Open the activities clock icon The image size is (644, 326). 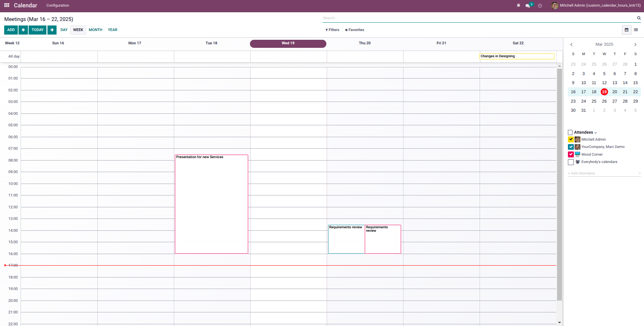(540, 6)
